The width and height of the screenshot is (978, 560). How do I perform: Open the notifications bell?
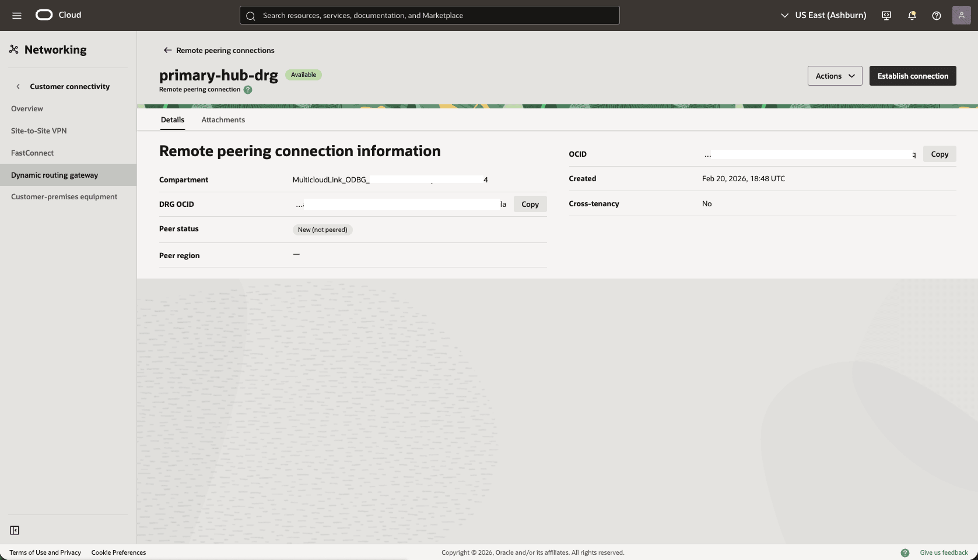point(912,15)
